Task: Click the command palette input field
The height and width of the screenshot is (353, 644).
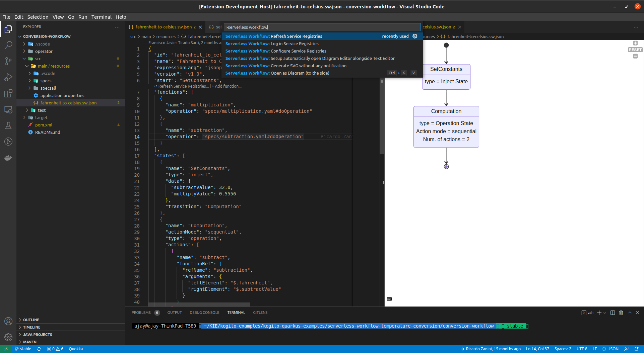Action: click(322, 27)
